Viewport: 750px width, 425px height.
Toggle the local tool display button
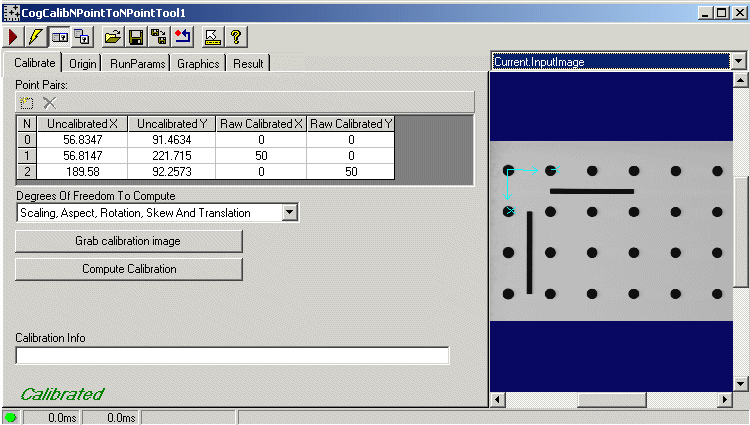click(60, 37)
